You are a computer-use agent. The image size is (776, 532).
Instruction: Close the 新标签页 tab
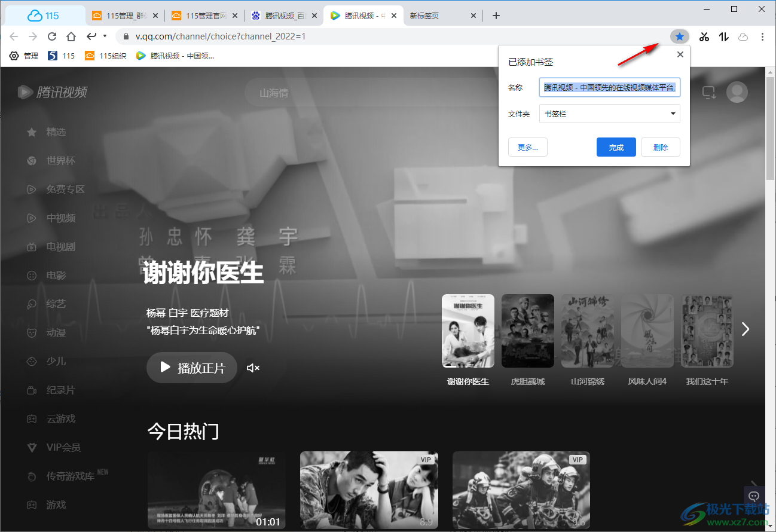[x=473, y=16]
